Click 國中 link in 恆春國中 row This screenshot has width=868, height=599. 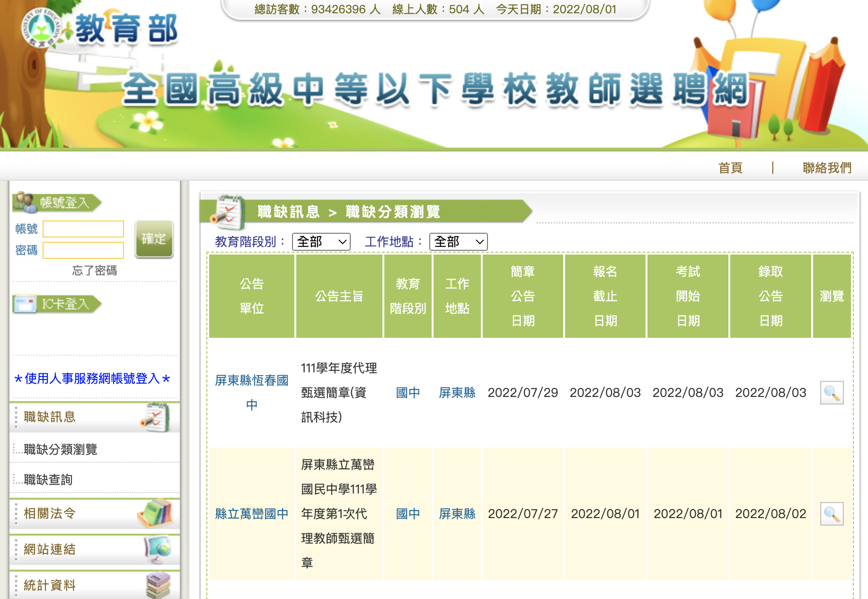point(408,393)
